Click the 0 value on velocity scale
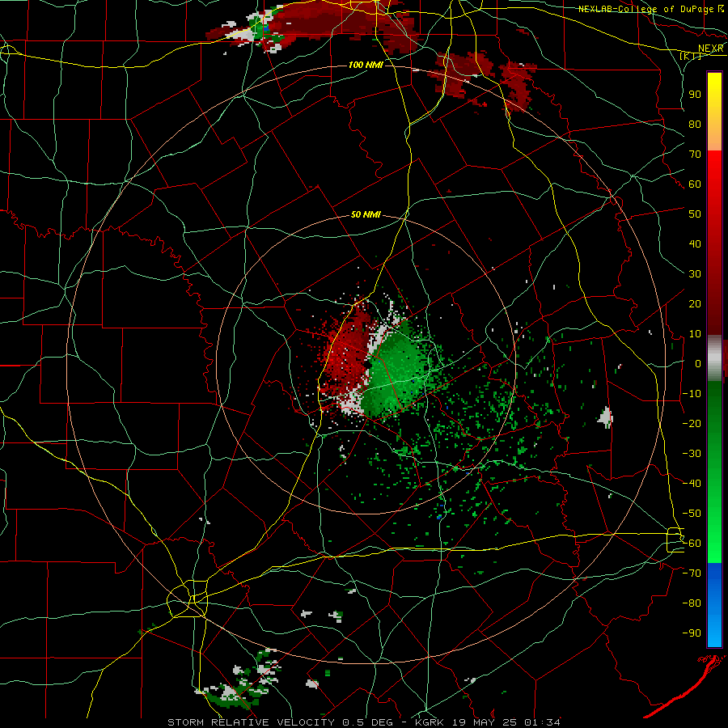Screen dimensions: 728x728 pos(698,363)
